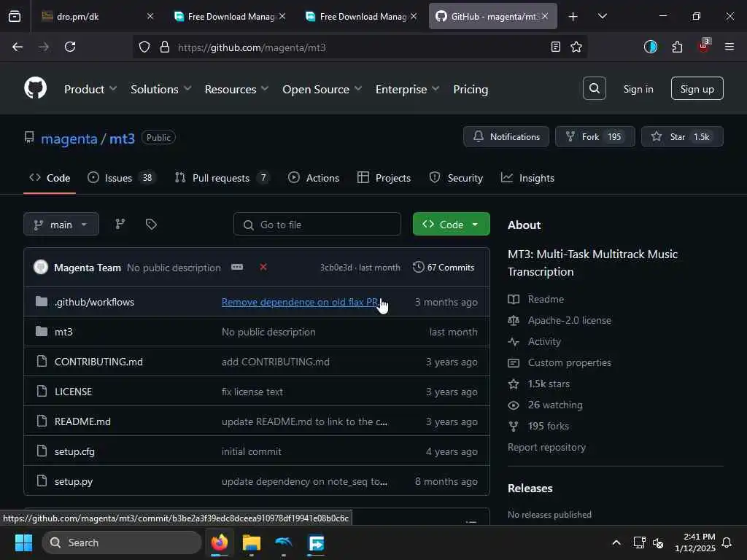Reload the page in Firefox
This screenshot has height=560, width=747.
pyautogui.click(x=70, y=47)
